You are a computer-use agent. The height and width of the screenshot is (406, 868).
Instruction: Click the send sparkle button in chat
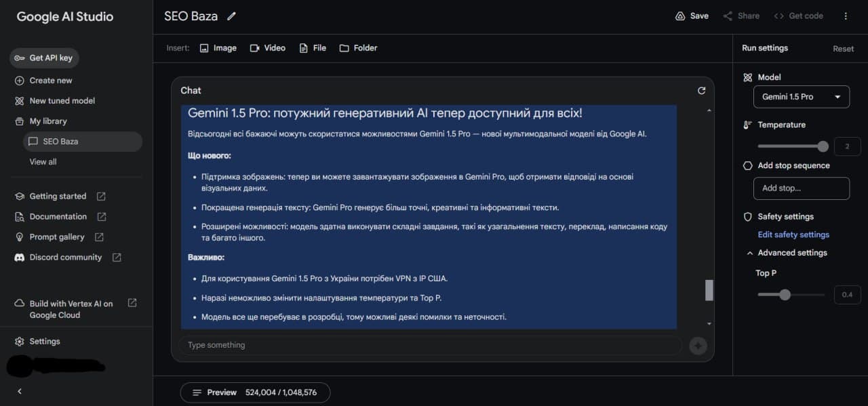point(698,346)
